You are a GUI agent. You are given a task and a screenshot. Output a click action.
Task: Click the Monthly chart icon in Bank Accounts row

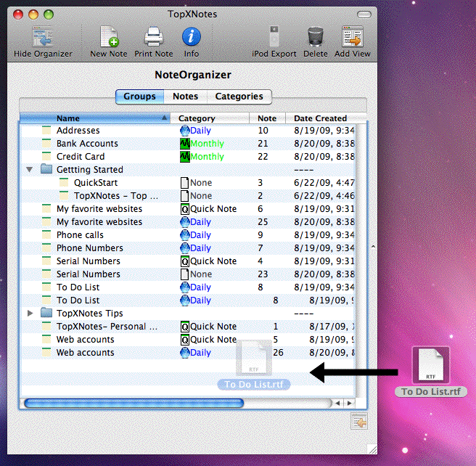click(185, 144)
